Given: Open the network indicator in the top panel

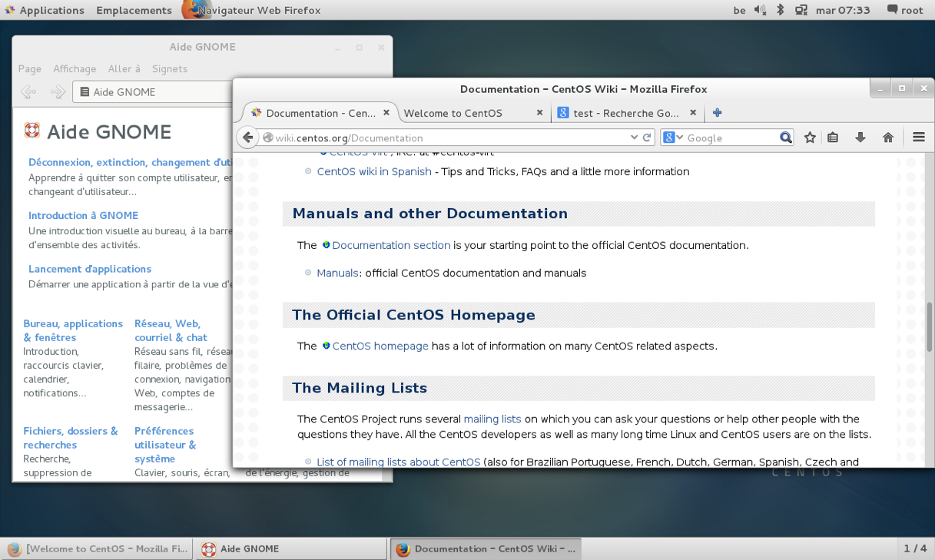Looking at the screenshot, I should [x=801, y=10].
